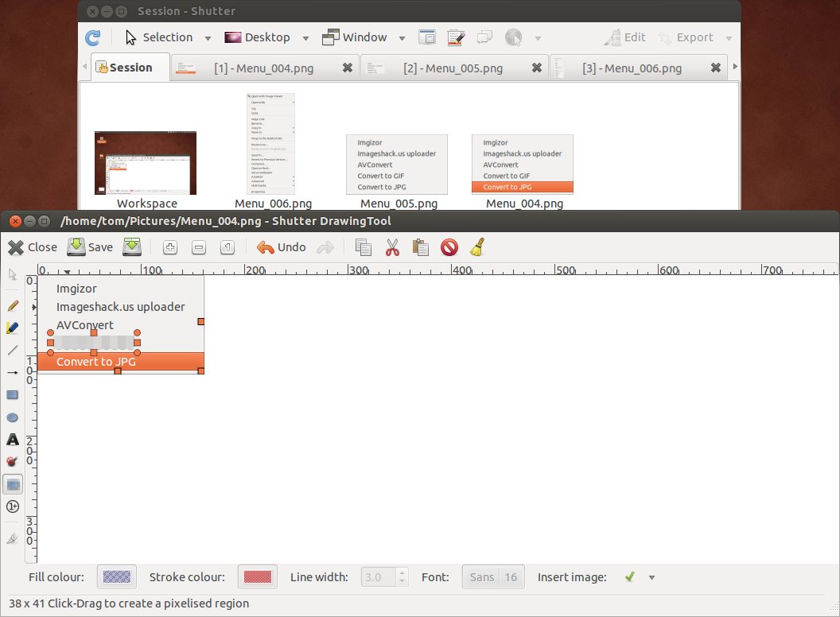Clear all drawings with the broom icon

(477, 247)
